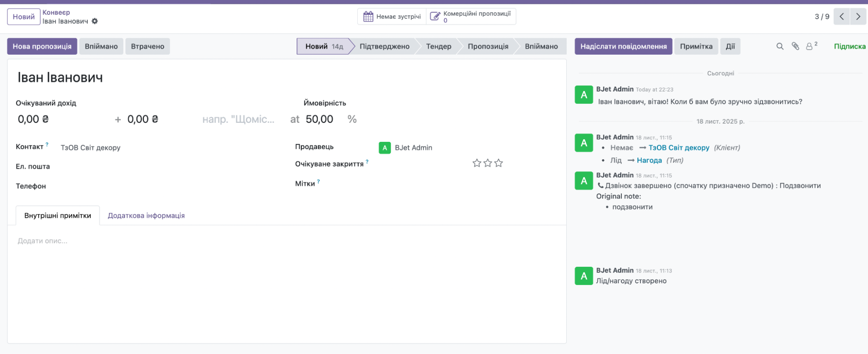Open the calendar meeting icon
868x354 pixels.
[x=368, y=16]
